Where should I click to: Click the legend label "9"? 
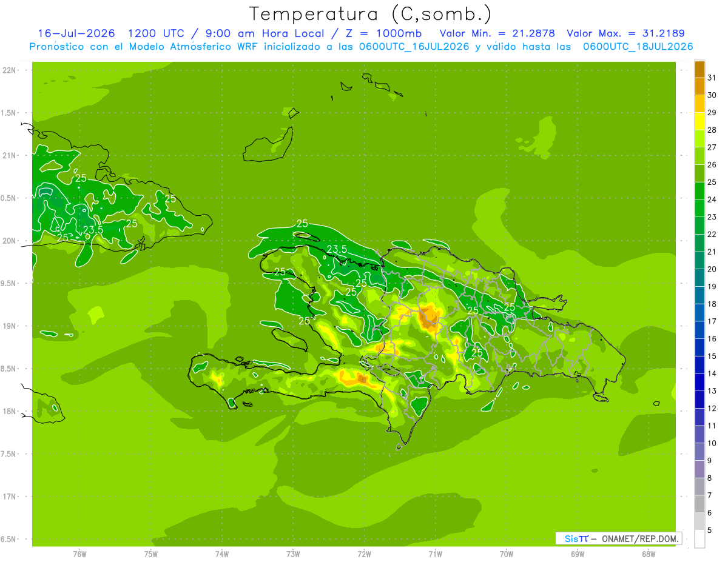[710, 461]
